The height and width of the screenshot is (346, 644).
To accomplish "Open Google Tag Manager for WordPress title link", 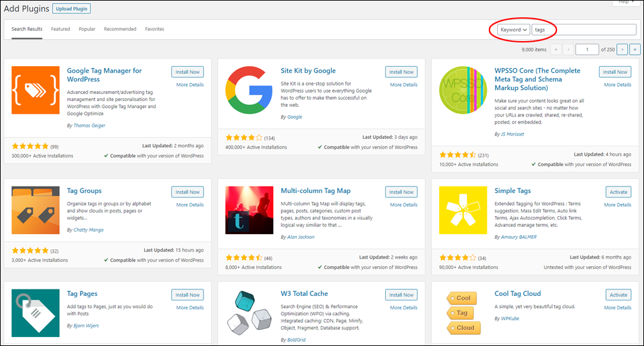I will click(104, 75).
